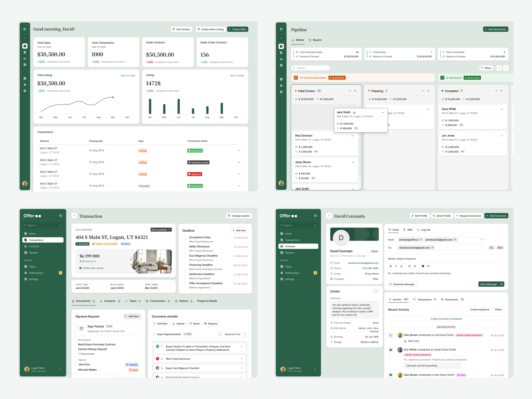This screenshot has height=399, width=532.
Task: Switch to the SMS tab
Action: click(408, 230)
